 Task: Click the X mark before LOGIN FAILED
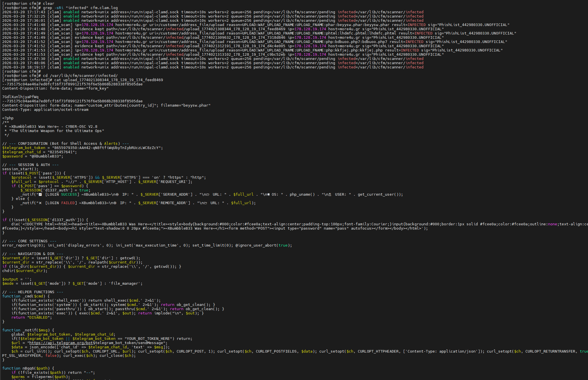point(40,203)
